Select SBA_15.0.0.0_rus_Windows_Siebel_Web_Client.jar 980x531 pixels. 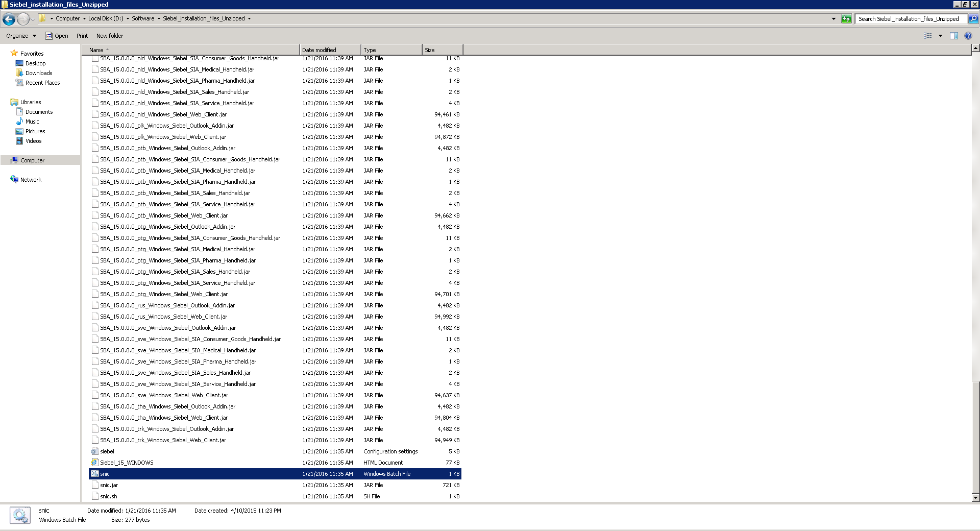(x=163, y=317)
